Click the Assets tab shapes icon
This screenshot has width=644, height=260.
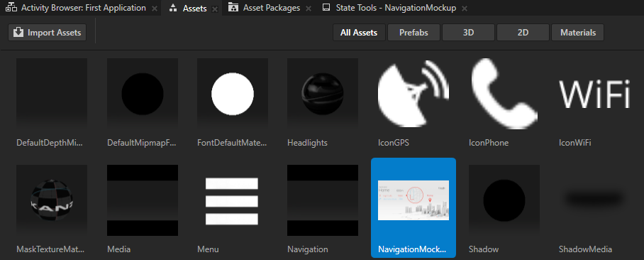[173, 9]
